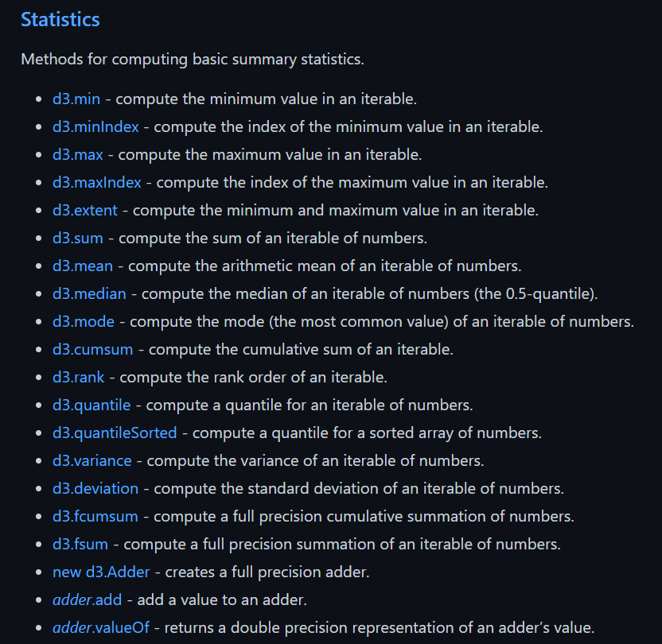
Task: Go to the adder.valueOf reference
Action: [103, 628]
